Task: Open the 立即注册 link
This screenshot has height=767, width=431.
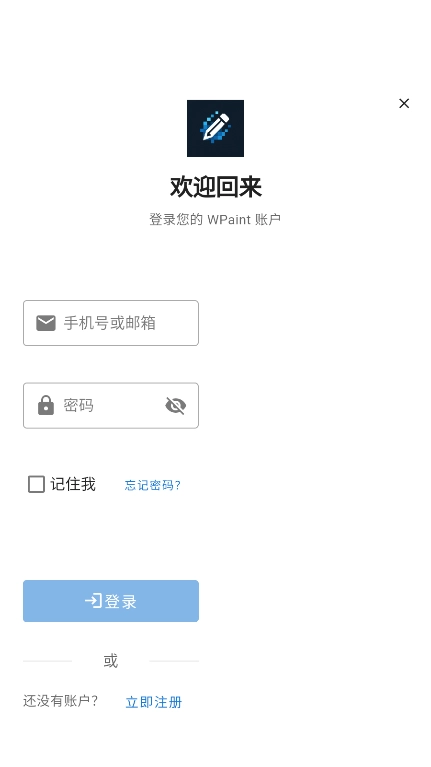Action: tap(154, 702)
